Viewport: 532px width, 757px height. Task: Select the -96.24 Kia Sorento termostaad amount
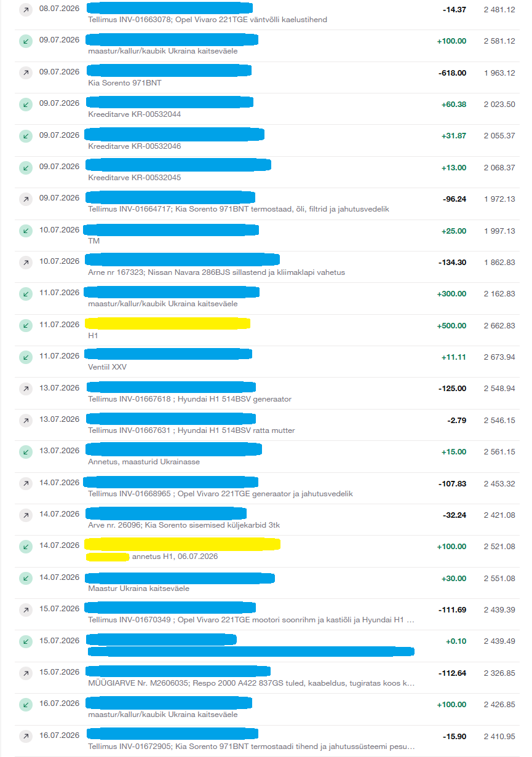(455, 199)
